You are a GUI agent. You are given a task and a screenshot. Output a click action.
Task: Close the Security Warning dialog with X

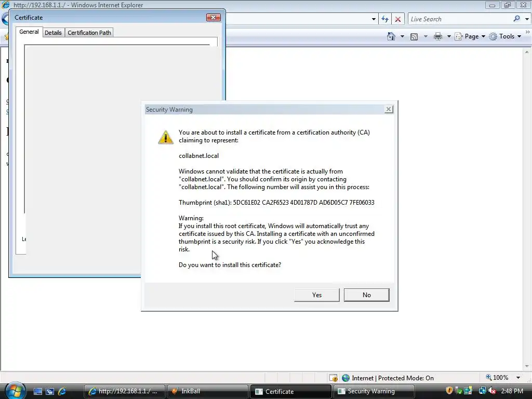coord(389,109)
